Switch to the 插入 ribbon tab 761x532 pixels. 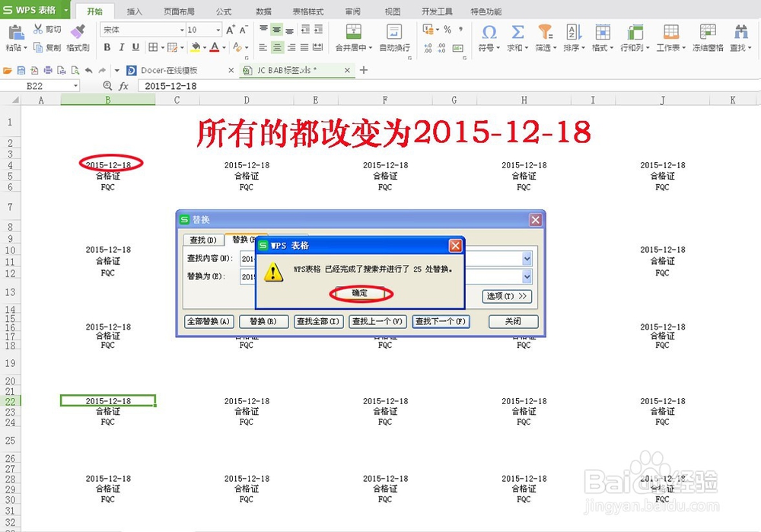click(133, 11)
